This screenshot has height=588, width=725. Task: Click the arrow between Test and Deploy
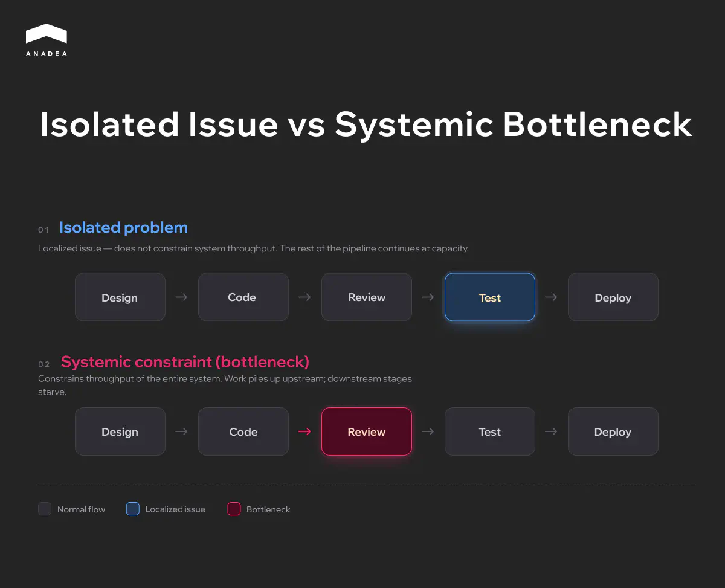(x=551, y=297)
